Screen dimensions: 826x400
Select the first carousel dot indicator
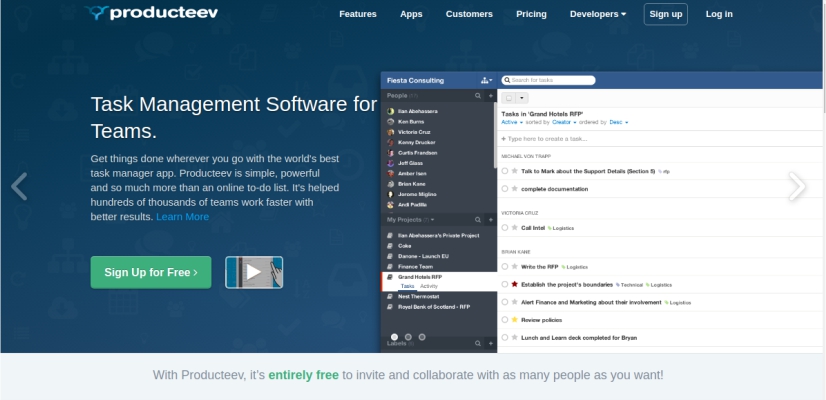click(x=395, y=337)
